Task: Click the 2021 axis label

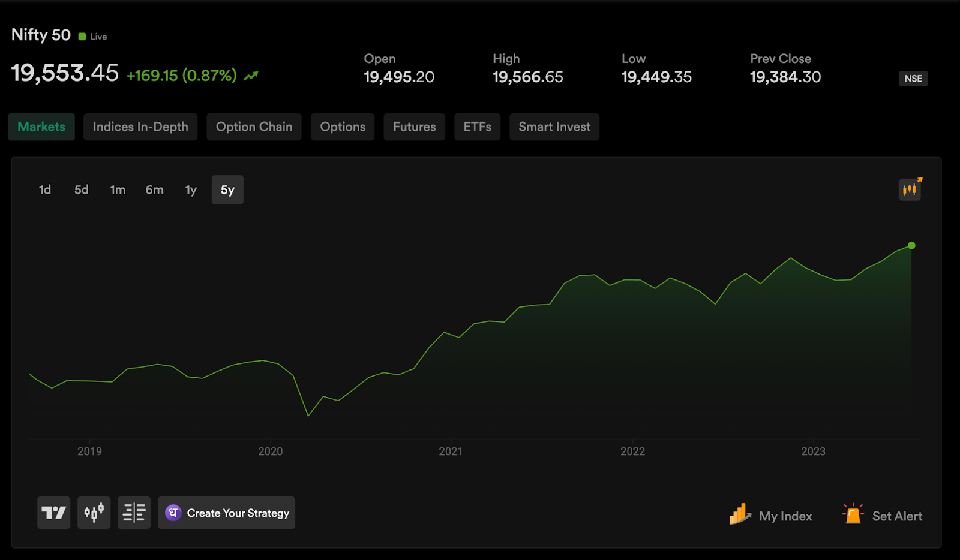Action: (x=451, y=451)
